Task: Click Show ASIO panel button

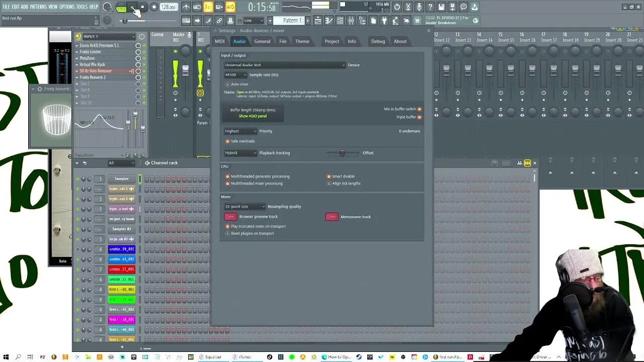Action: click(x=253, y=116)
